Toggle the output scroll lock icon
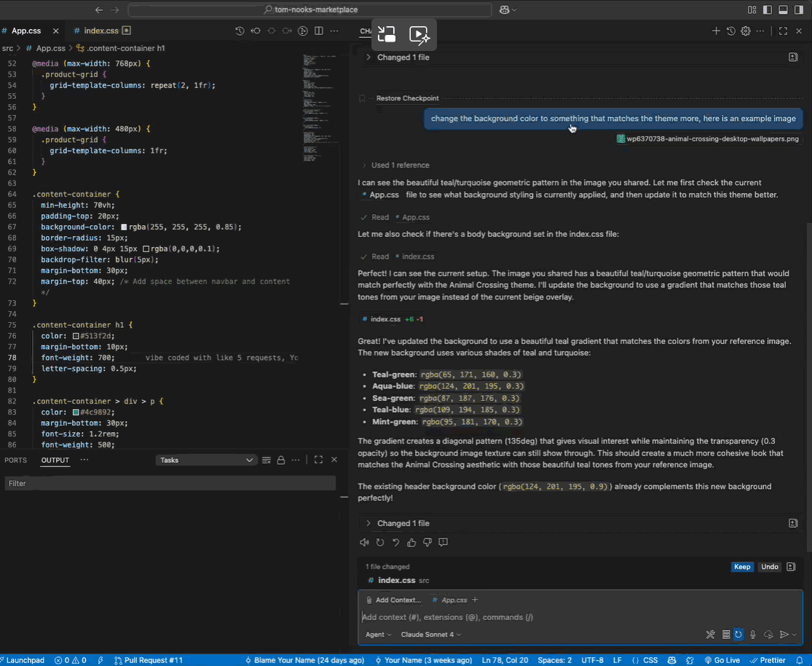Screen dimensions: 812x666 click(281, 460)
